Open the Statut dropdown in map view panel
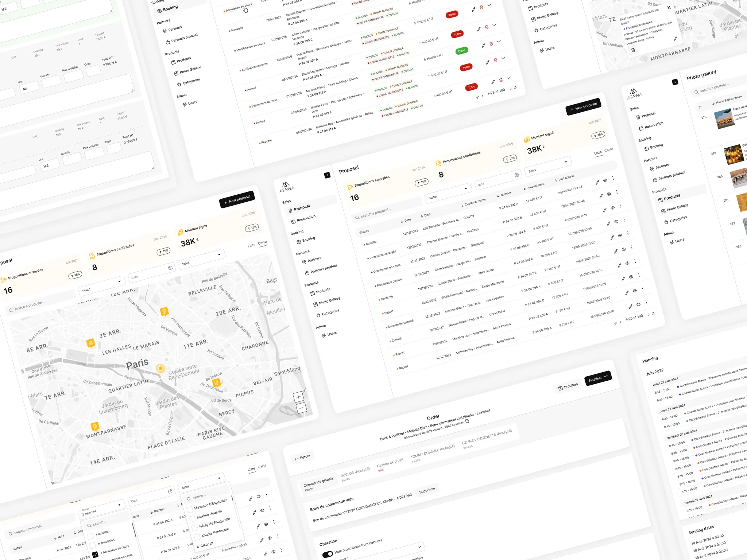 point(102,286)
